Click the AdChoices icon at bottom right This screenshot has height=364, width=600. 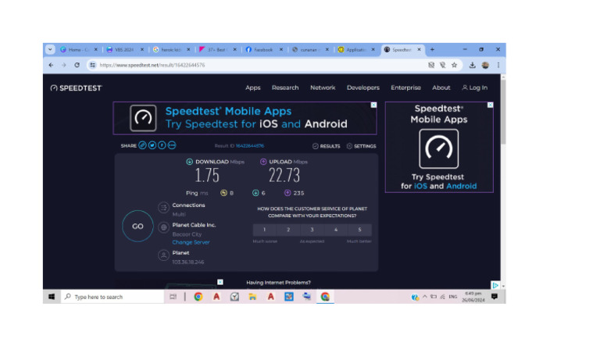tap(495, 285)
